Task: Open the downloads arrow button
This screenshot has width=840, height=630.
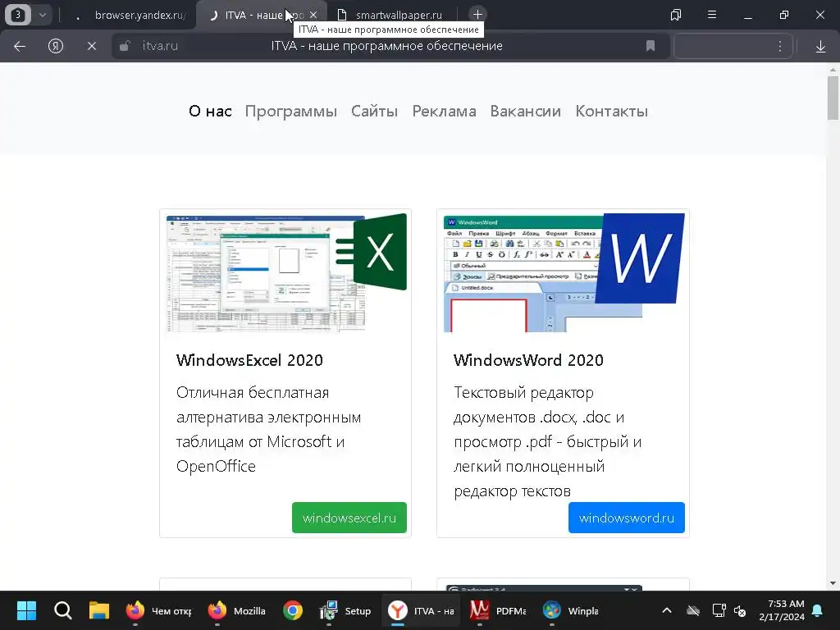Action: [x=820, y=46]
